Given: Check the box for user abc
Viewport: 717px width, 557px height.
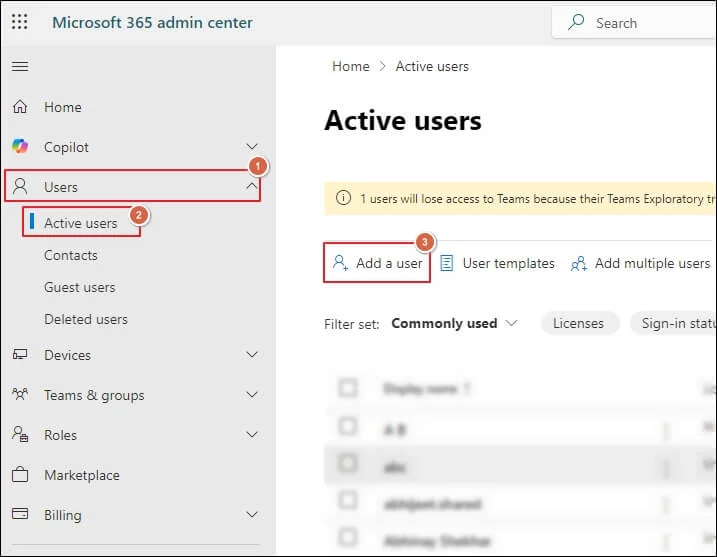Looking at the screenshot, I should (347, 465).
